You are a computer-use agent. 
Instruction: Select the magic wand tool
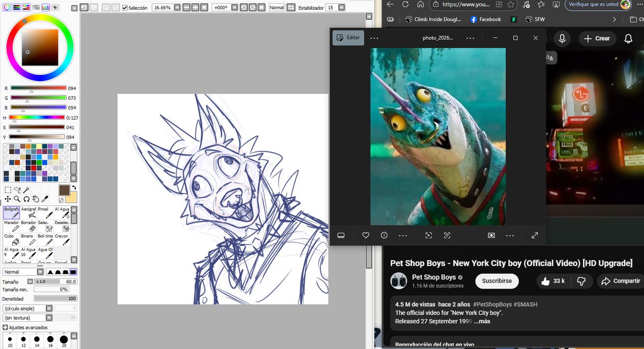[x=26, y=190]
